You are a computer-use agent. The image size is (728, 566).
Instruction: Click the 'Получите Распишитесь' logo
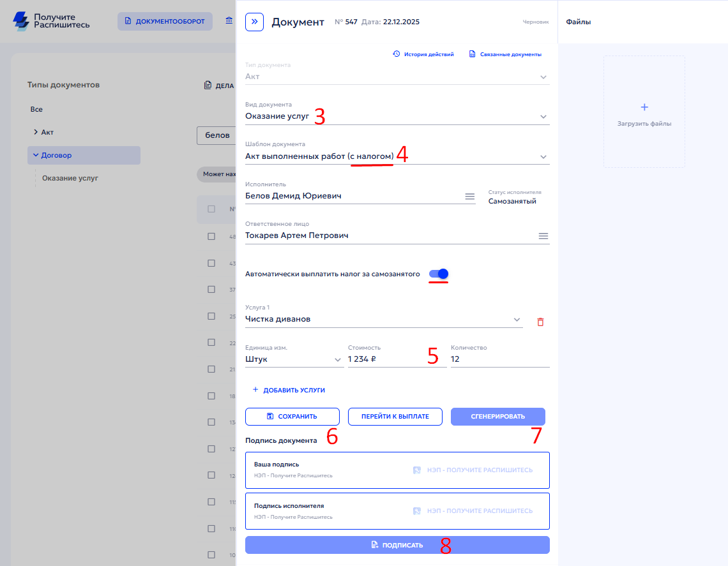point(52,21)
